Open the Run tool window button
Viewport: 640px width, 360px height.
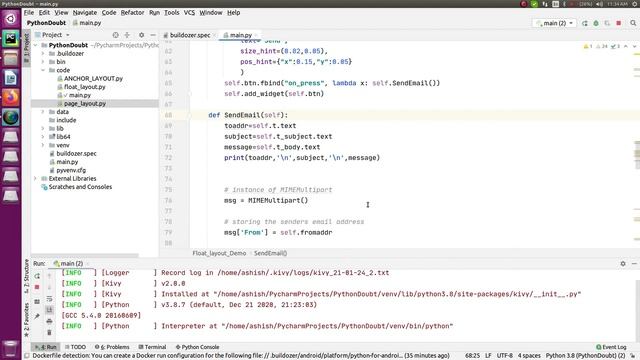45,347
